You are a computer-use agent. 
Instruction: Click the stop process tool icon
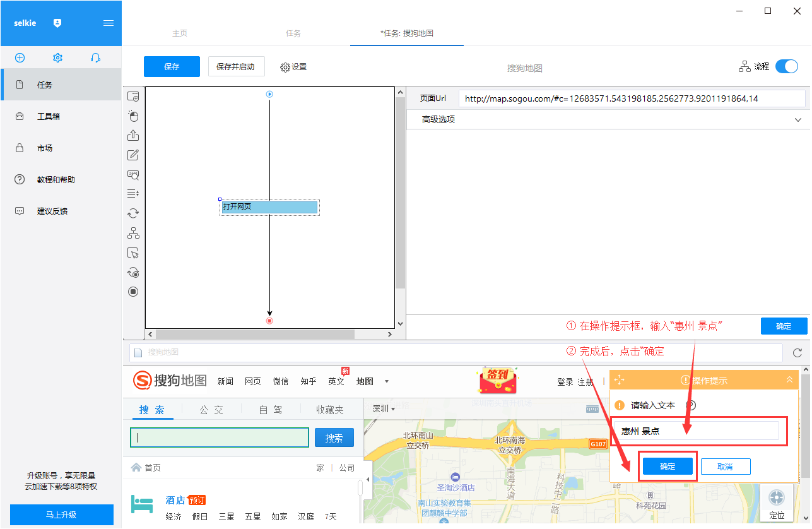(133, 292)
